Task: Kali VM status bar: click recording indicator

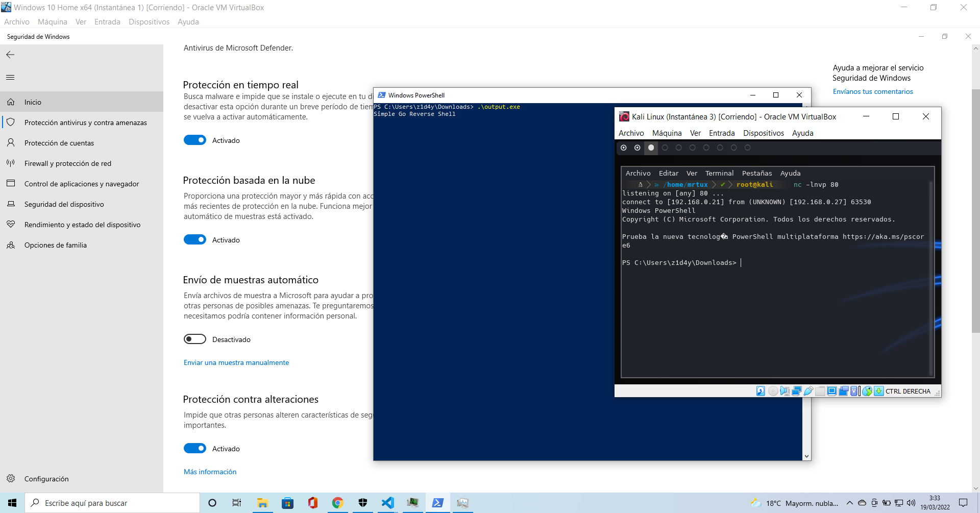Action: point(844,391)
